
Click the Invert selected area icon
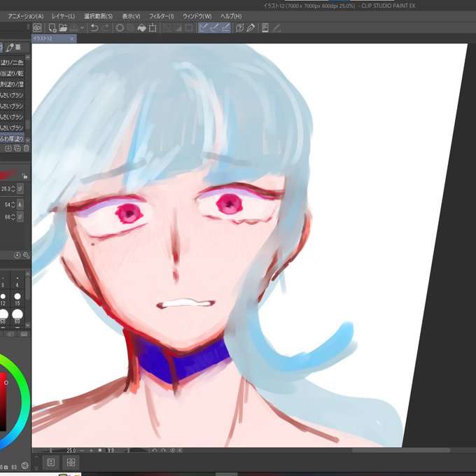(x=178, y=28)
